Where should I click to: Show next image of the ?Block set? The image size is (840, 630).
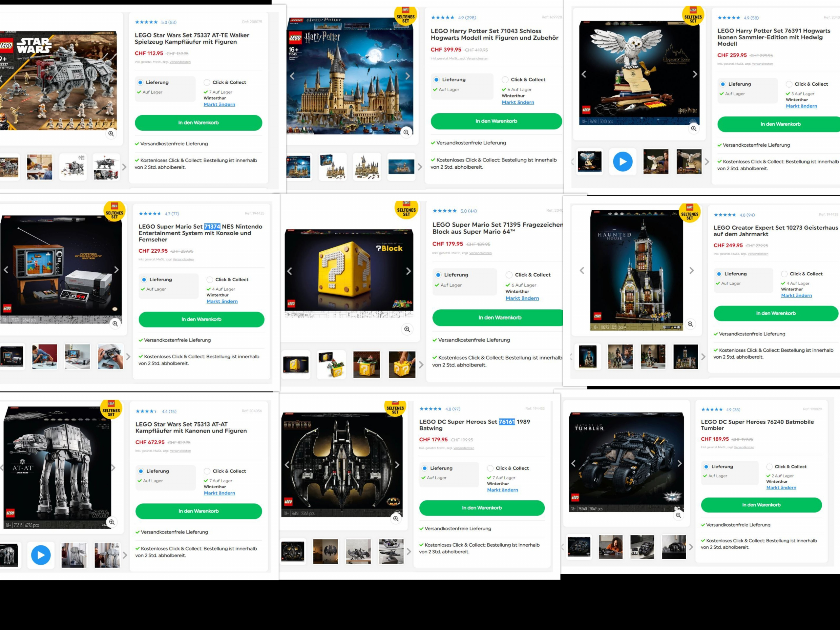(408, 271)
